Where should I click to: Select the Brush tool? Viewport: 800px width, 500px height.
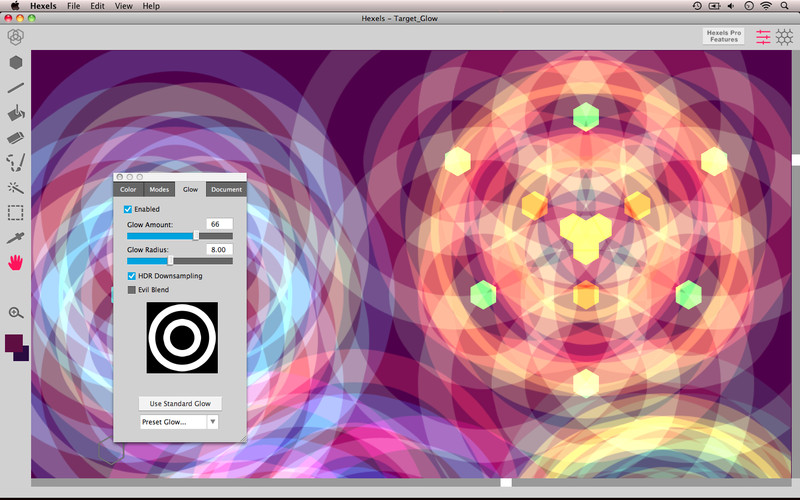tap(16, 163)
